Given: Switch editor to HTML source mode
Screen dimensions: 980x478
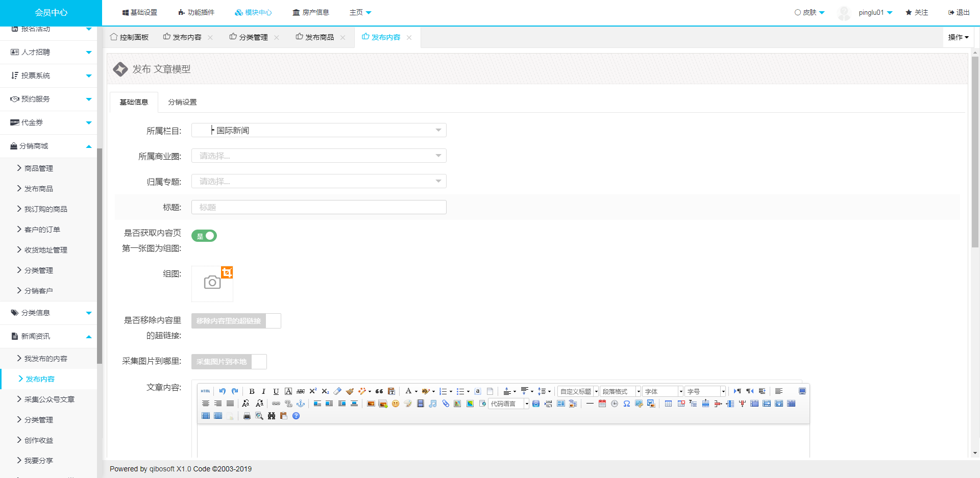Looking at the screenshot, I should [x=206, y=391].
